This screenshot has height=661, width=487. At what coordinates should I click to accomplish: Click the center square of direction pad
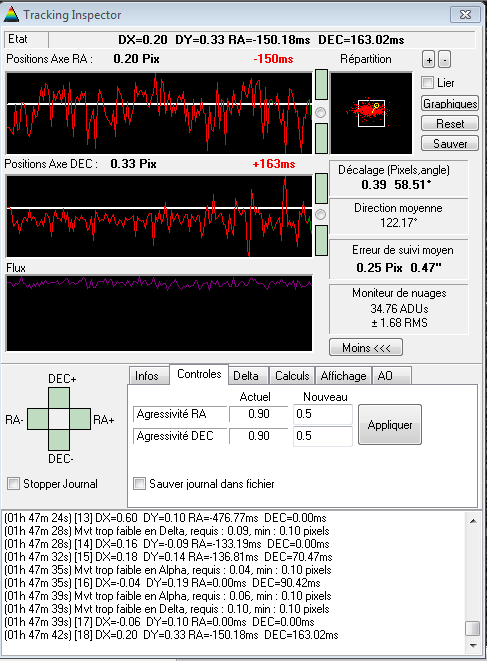coord(59,419)
